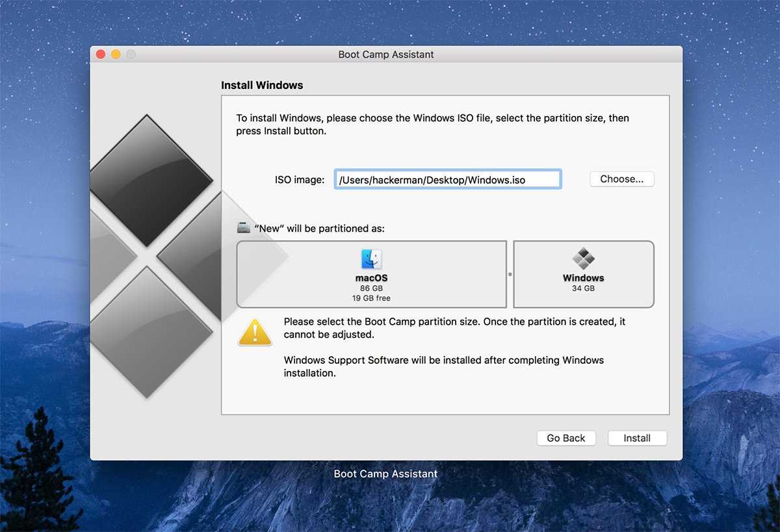The width and height of the screenshot is (780, 532).
Task: Focus the ISO image path field
Action: (448, 180)
